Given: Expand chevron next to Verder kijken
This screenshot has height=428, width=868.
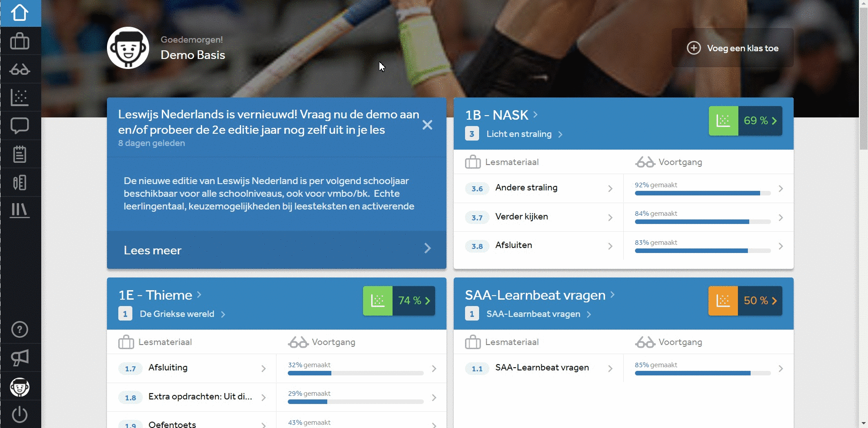Looking at the screenshot, I should click(610, 218).
